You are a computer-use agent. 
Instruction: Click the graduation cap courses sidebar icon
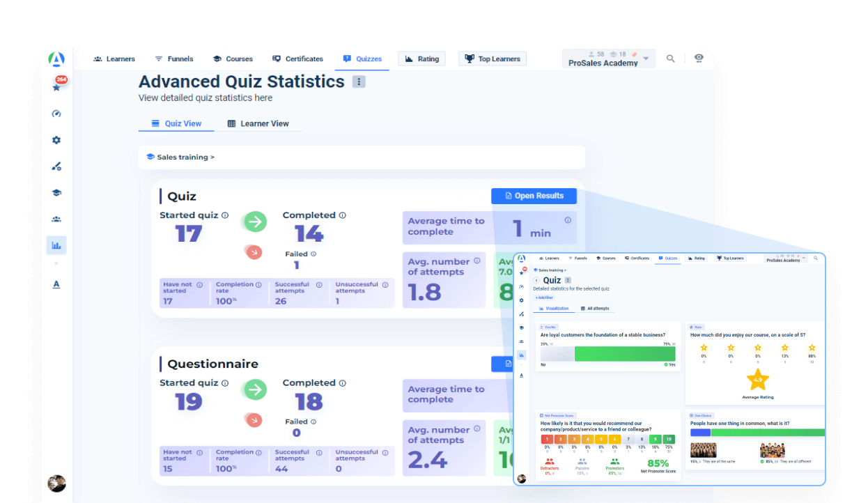tap(56, 193)
